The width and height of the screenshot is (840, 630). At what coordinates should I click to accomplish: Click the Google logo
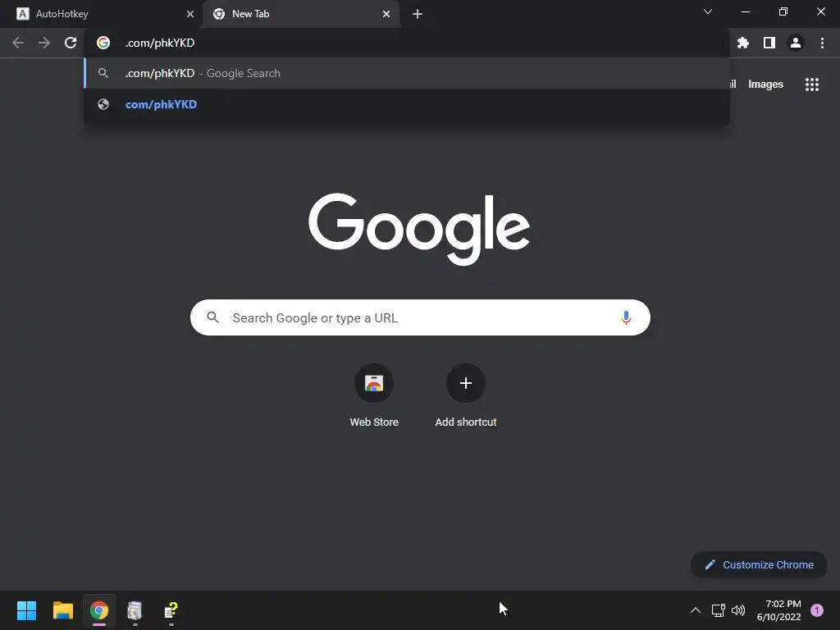419,229
